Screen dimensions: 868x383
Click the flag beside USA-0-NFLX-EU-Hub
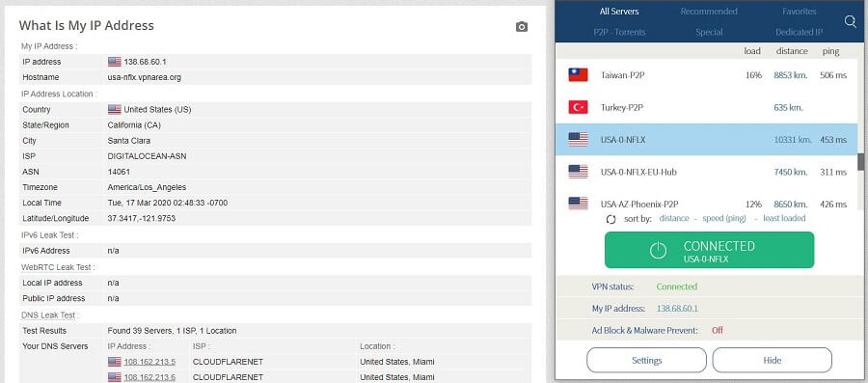[578, 172]
